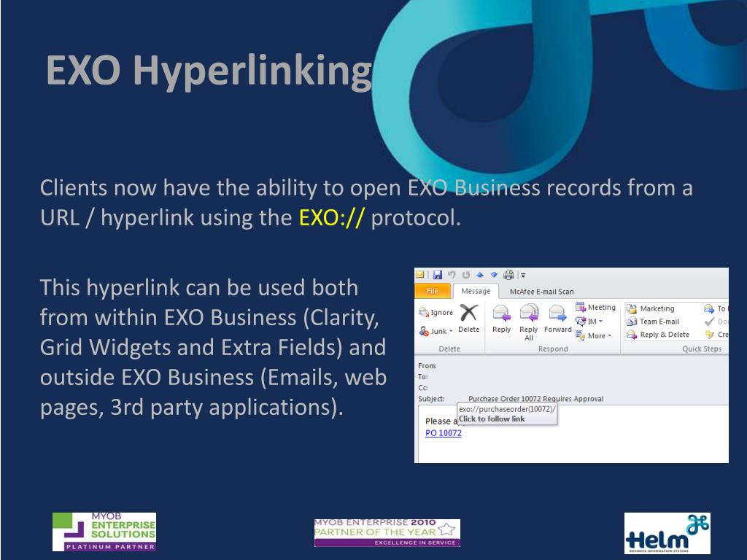Click the Forward envelope icon
Screen dimensions: 747x560
(557, 313)
